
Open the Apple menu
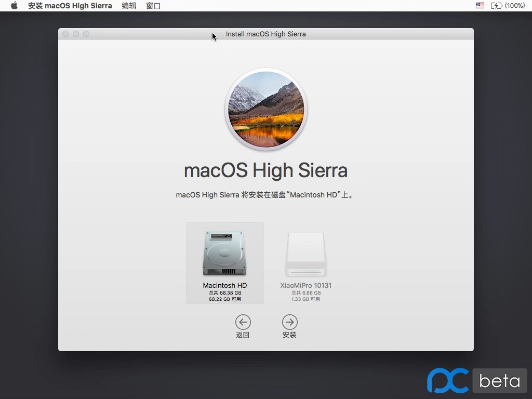point(14,6)
